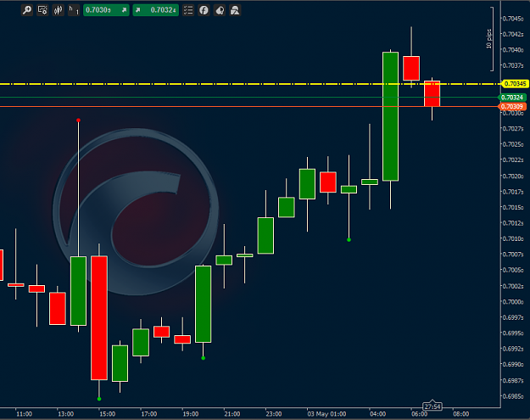This screenshot has height=420, width=530.
Task: Select the candlestick chart type icon
Action: click(59, 10)
